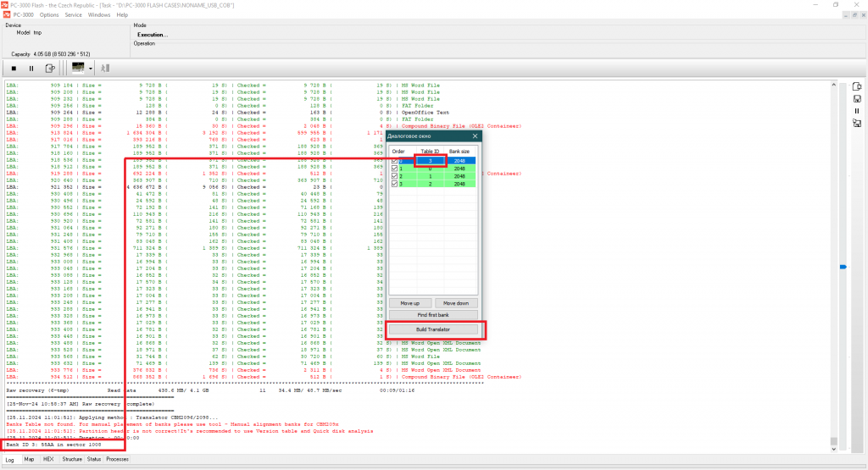This screenshot has height=470, width=868.
Task: Uncheck the Order 0 row checkbox
Action: (394, 160)
